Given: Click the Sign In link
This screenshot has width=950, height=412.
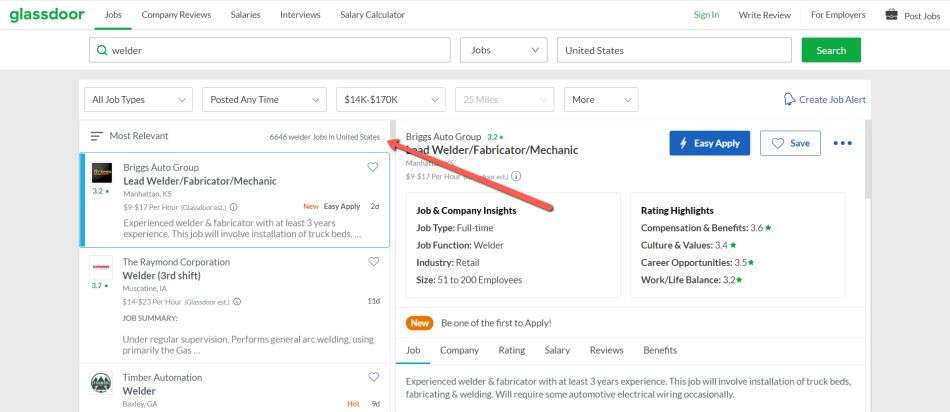Looking at the screenshot, I should tap(706, 15).
